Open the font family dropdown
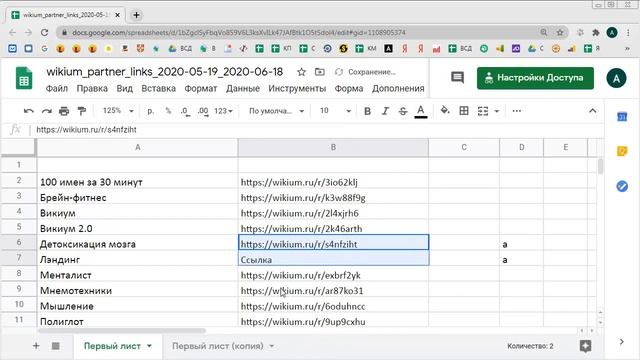 coord(276,111)
